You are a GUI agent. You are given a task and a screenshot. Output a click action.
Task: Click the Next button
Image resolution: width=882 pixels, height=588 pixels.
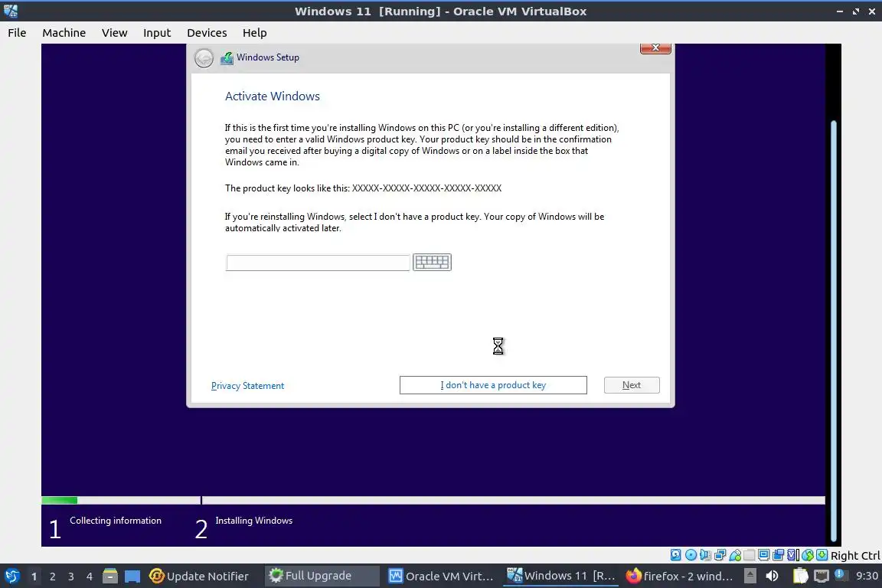632,385
